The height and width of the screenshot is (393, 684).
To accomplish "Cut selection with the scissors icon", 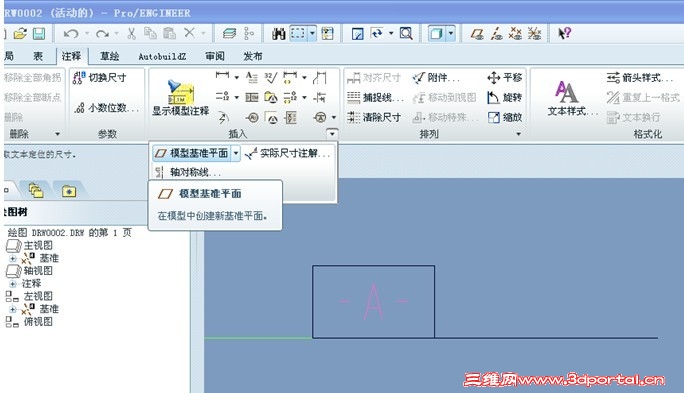I will pyautogui.click(x=131, y=33).
